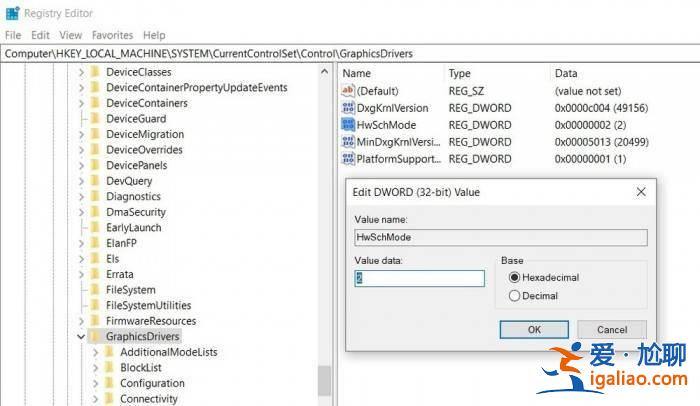Click the MinDxgKrnlVersi... DWORD icon
Screen dimensions: 700x406
pyautogui.click(x=348, y=142)
